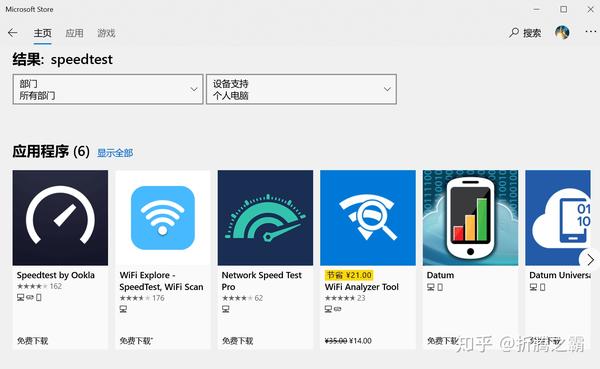This screenshot has height=369, width=600.
Task: Click the 显示全部 link
Action: [115, 153]
